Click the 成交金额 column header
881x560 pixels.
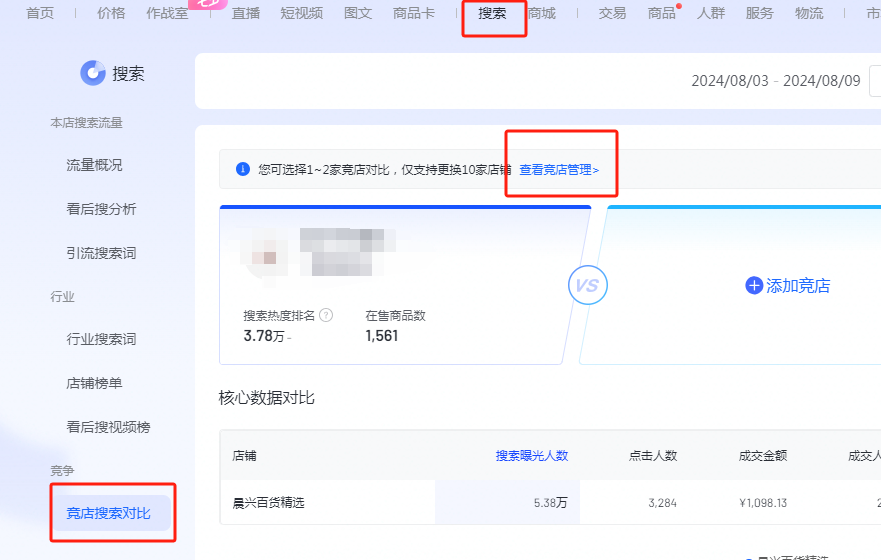tap(762, 456)
